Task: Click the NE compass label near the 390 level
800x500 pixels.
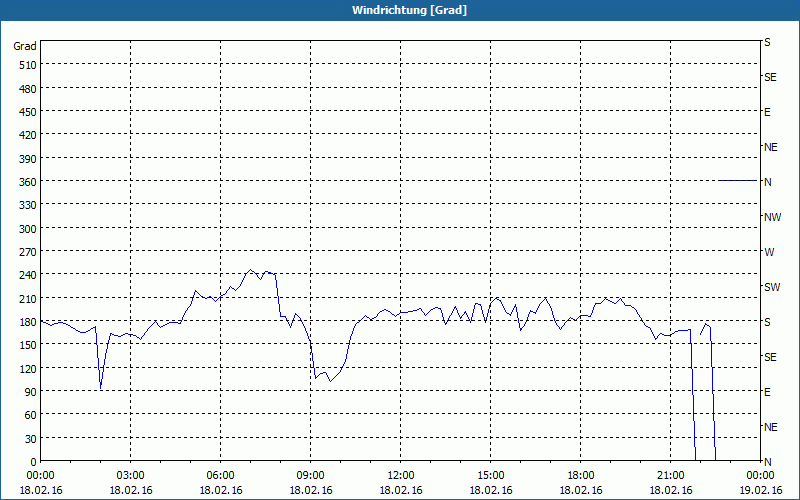Action: (771, 147)
